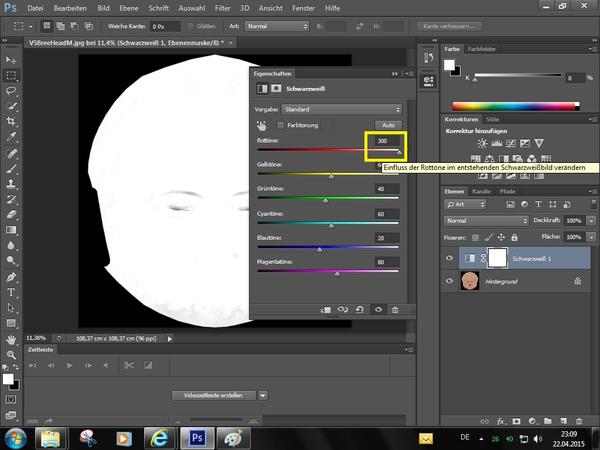Select the Zoom tool

click(x=11, y=356)
